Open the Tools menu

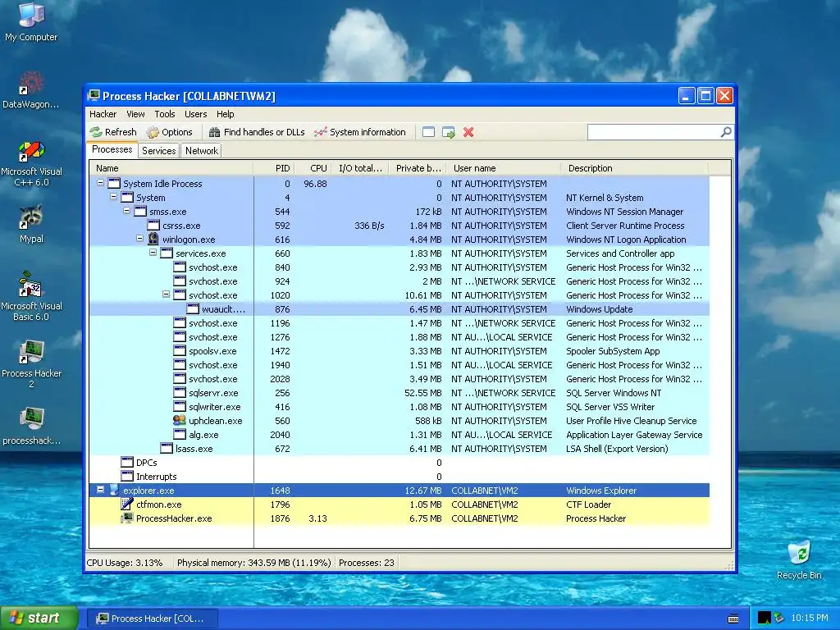[x=165, y=114]
